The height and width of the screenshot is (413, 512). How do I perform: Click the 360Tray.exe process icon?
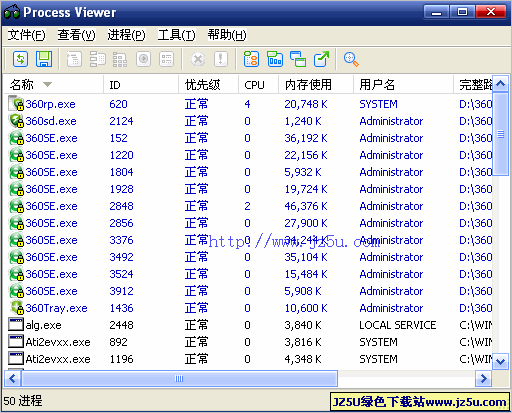coord(16,308)
